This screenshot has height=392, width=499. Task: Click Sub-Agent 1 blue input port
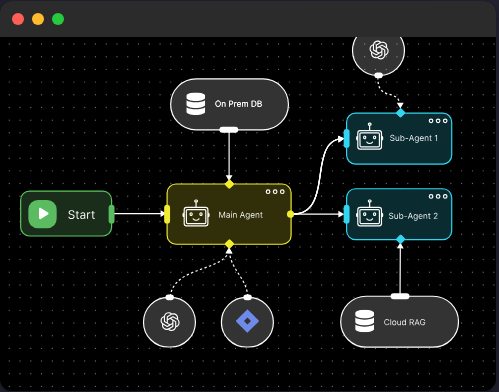347,138
